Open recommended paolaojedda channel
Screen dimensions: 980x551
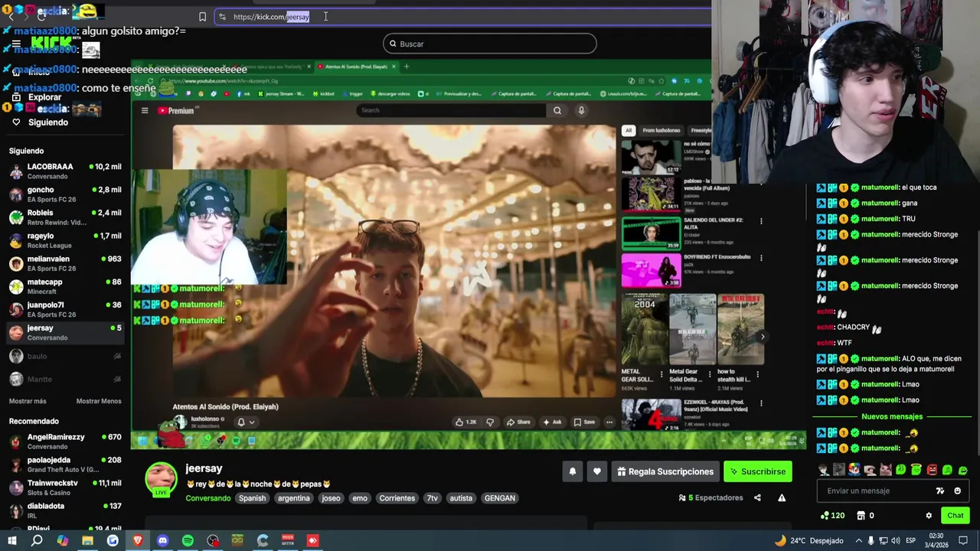pos(65,464)
